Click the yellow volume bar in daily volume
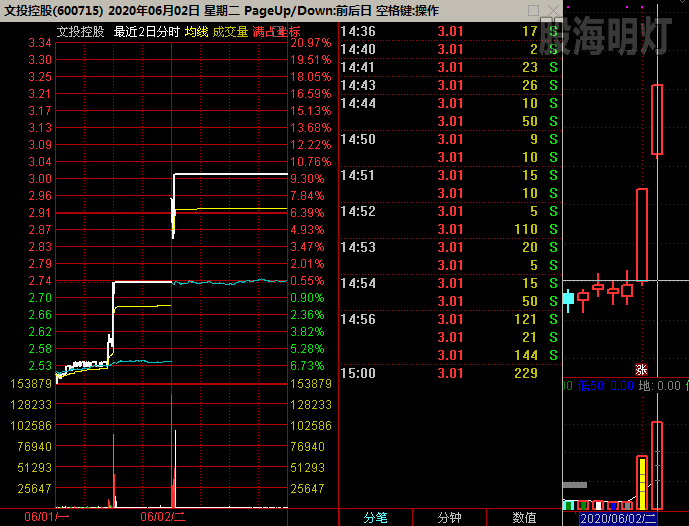 642,483
